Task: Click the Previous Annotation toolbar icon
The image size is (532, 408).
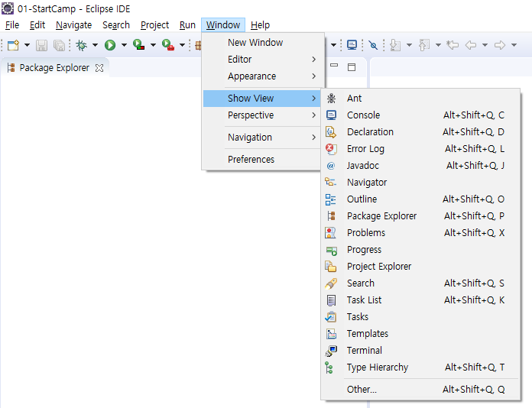Action: [424, 45]
